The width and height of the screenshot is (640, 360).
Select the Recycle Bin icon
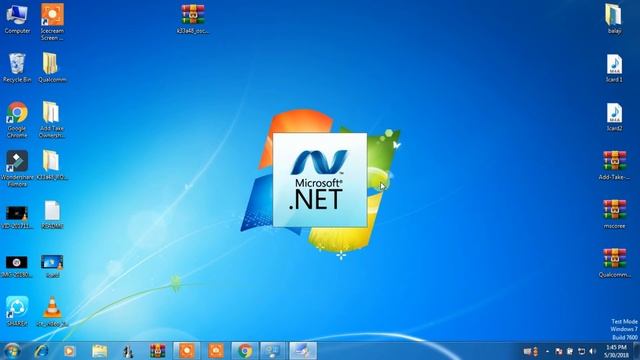tap(17, 68)
